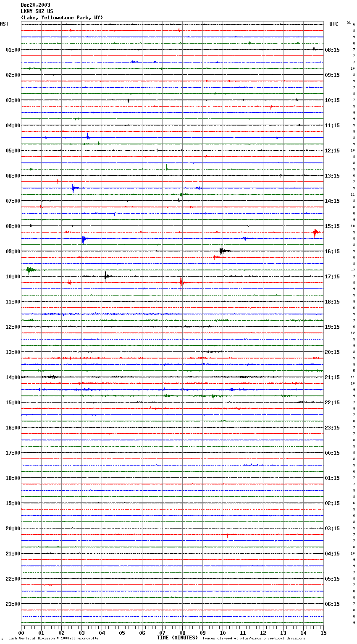Click the 17:15 UTC row label
Screen dimensions: 357x644
(332, 277)
